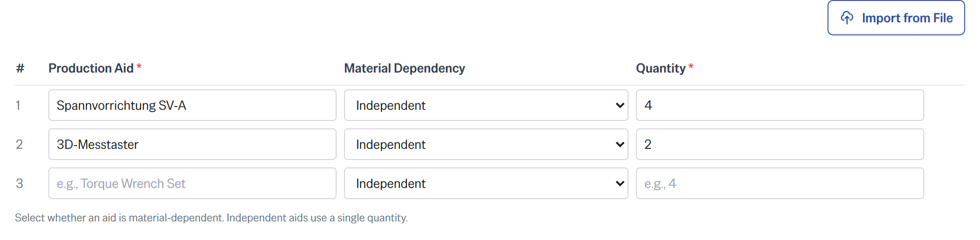Click the cloud upload icon
Viewport: 980px width, 240px height.
[x=847, y=18]
